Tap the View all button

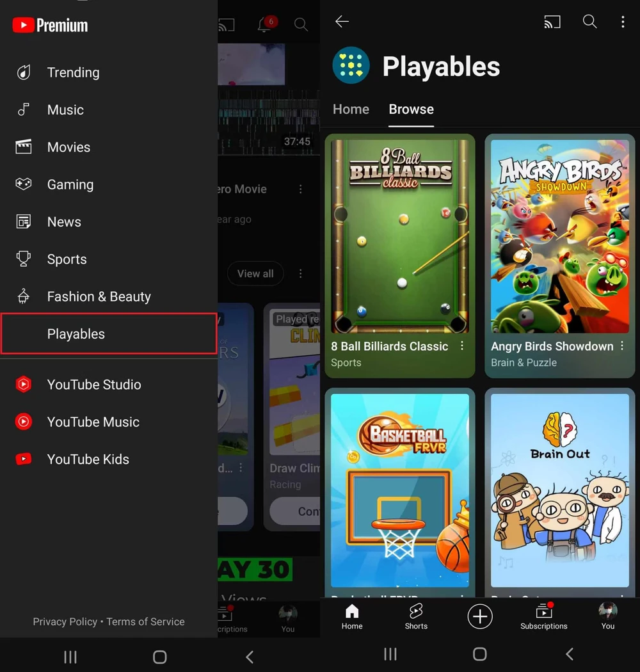tap(255, 273)
